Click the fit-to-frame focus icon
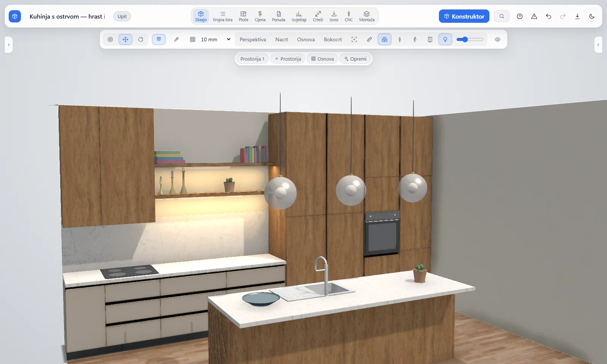Screen dimensions: 607x364 pyautogui.click(x=354, y=39)
